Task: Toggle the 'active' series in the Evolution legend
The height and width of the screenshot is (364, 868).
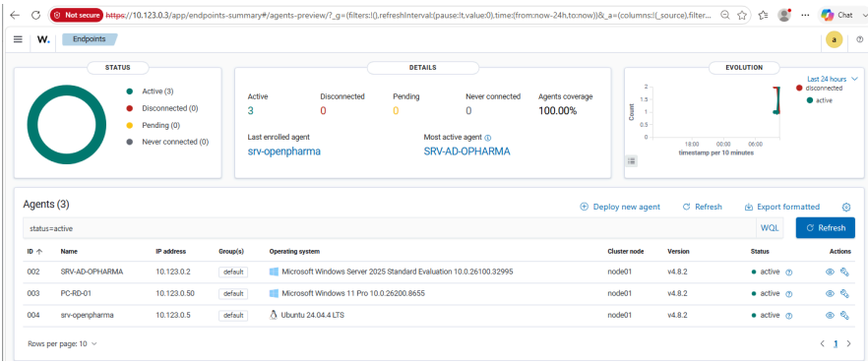Action: coord(820,100)
